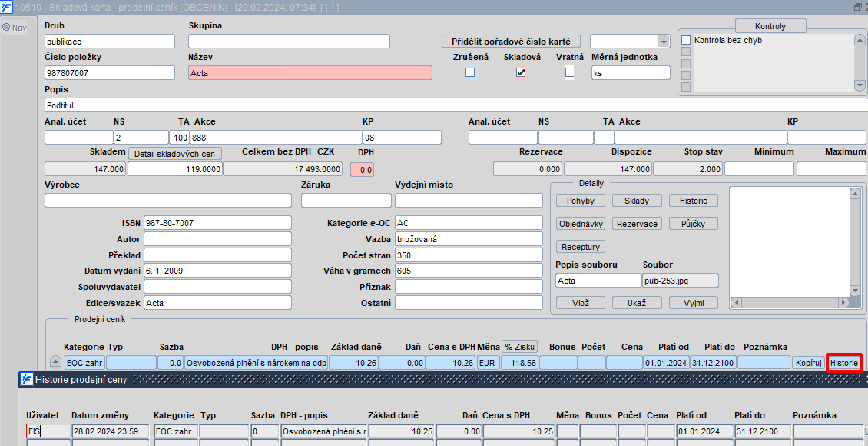Click the Uživatel field FIS in history
The width and height of the screenshot is (868, 446).
[x=48, y=431]
